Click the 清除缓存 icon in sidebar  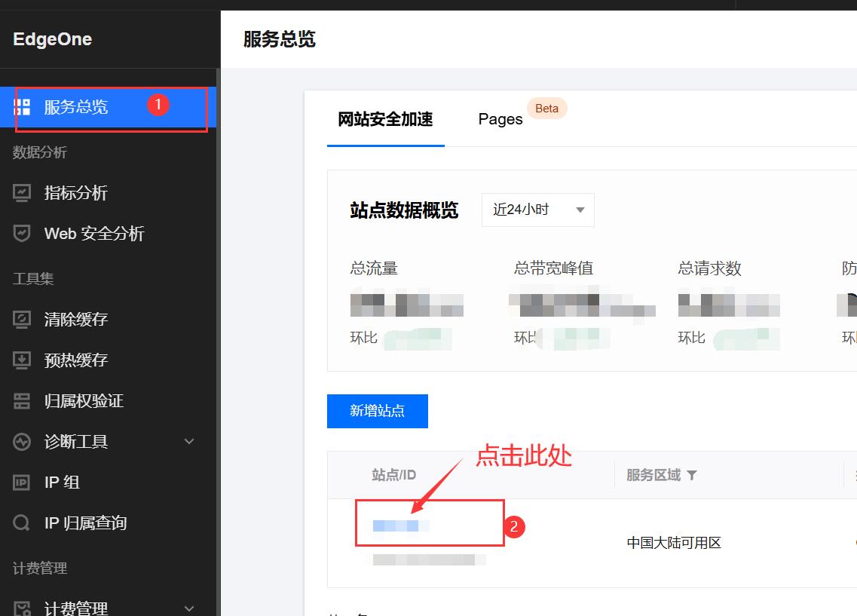pos(22,320)
